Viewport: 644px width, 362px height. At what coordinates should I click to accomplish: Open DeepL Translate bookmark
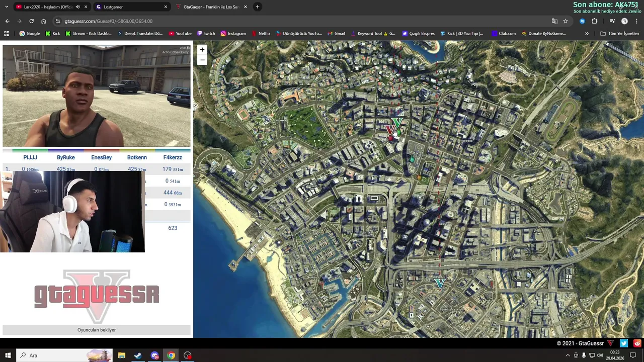[140, 34]
